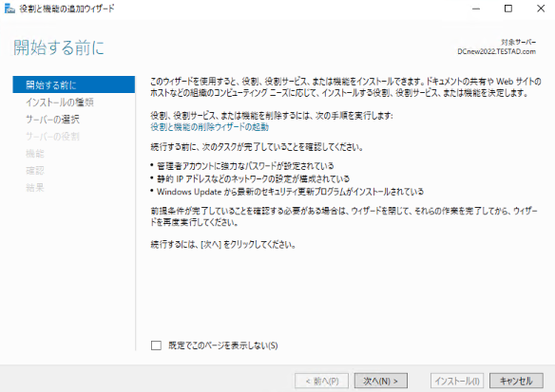Click the 役割と機能の追加ウィザード window title
This screenshot has height=392, width=555.
tap(67, 9)
